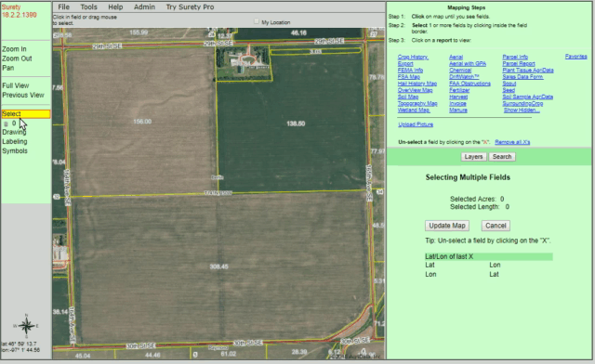Screen dimensions: 595x364
Task: Open the Admin menu
Action: [x=144, y=6]
